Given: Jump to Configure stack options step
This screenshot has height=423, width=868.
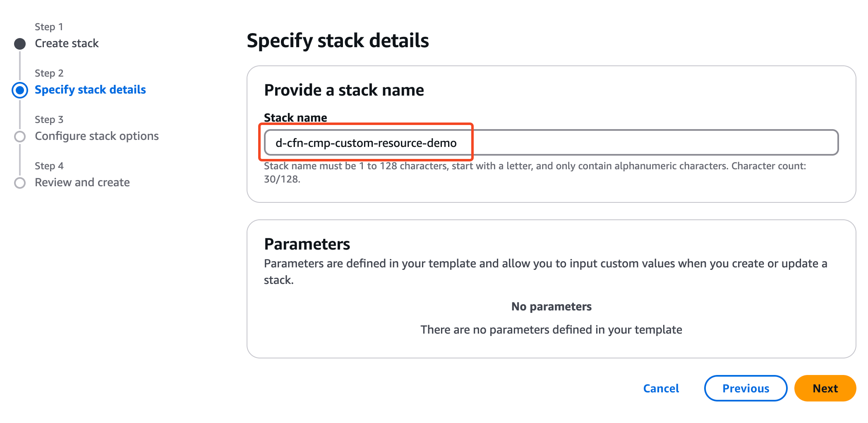Looking at the screenshot, I should (96, 136).
